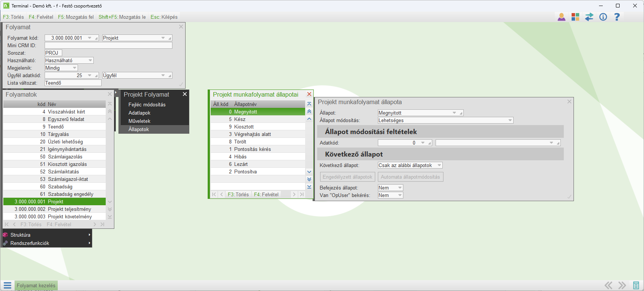Open Állapot módosítás Lehetséges dropdown
644x291 pixels.
pos(510,120)
